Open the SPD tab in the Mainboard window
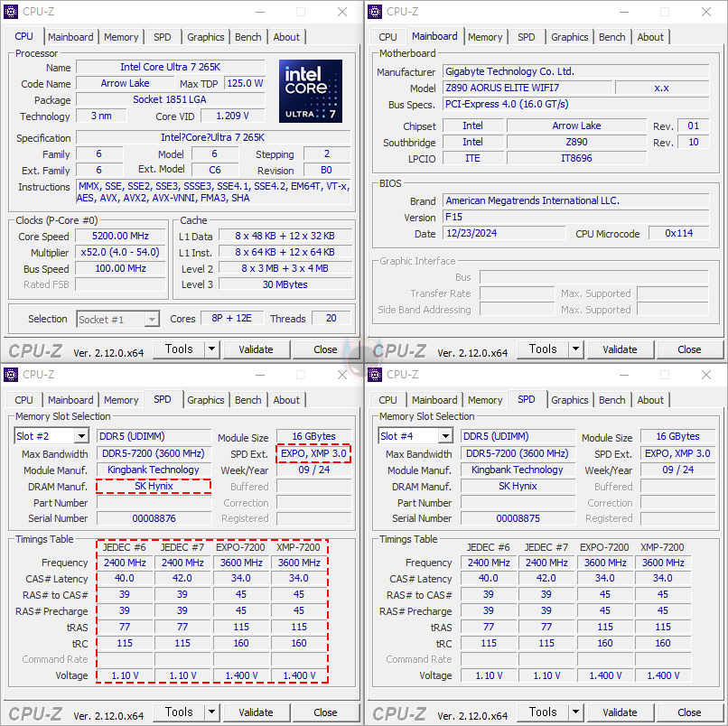Image resolution: width=728 pixels, height=726 pixels. [526, 37]
